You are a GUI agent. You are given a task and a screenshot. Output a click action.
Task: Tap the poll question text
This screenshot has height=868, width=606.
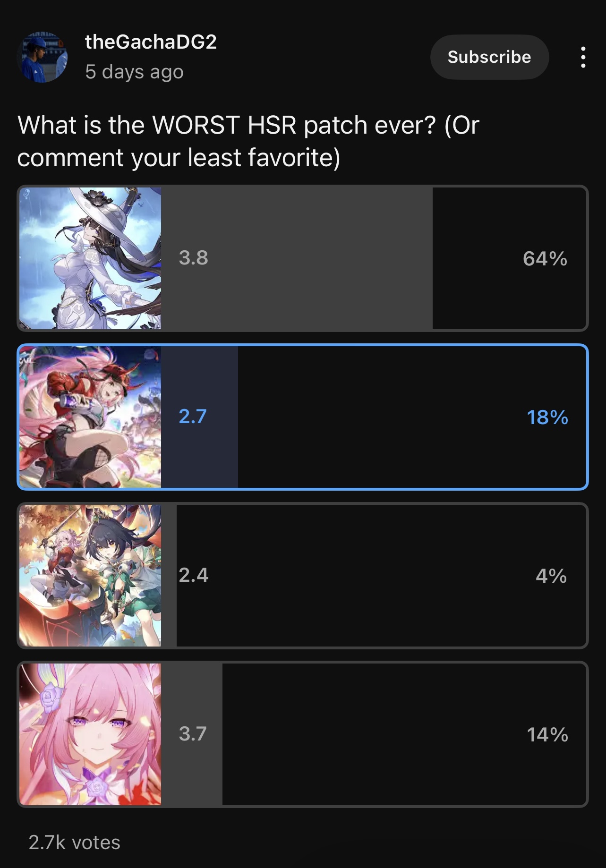tap(248, 141)
